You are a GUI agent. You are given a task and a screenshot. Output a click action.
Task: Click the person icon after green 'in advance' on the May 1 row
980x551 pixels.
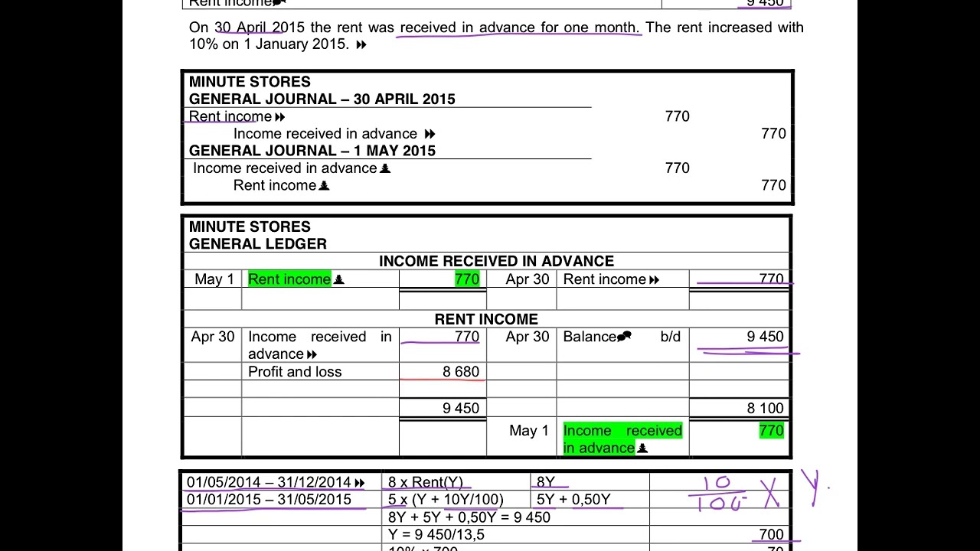point(642,448)
